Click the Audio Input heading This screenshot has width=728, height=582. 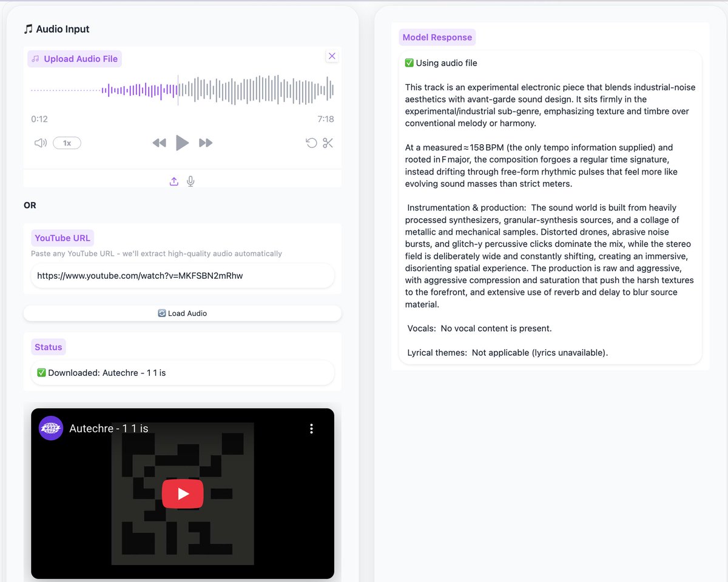pyautogui.click(x=56, y=29)
